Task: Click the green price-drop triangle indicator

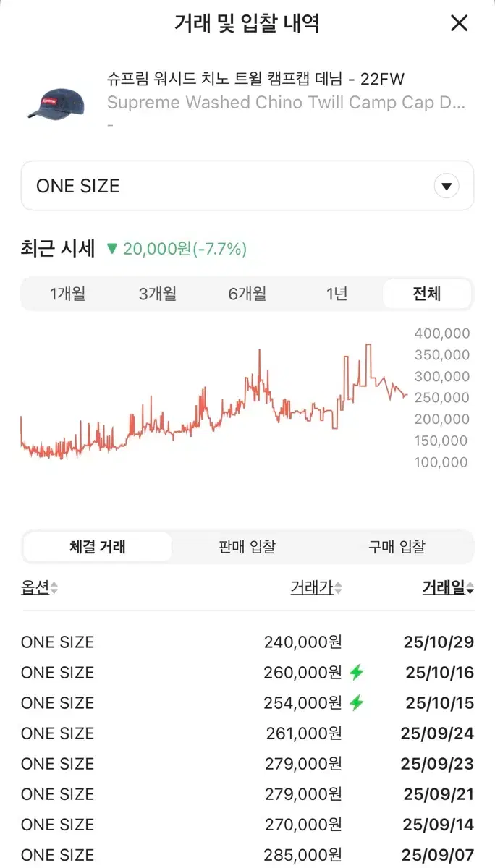Action: click(x=111, y=249)
